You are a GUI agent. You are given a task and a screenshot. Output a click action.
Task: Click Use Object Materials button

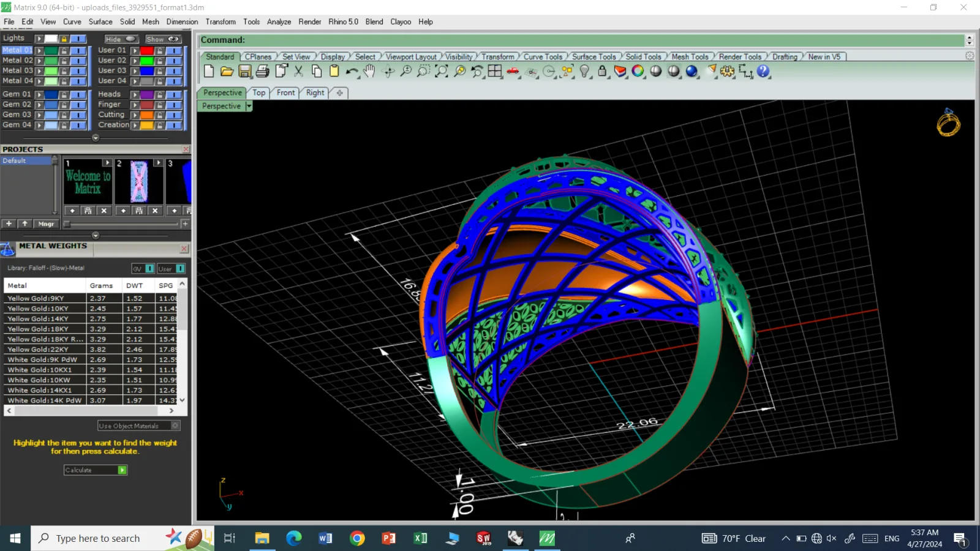(138, 425)
